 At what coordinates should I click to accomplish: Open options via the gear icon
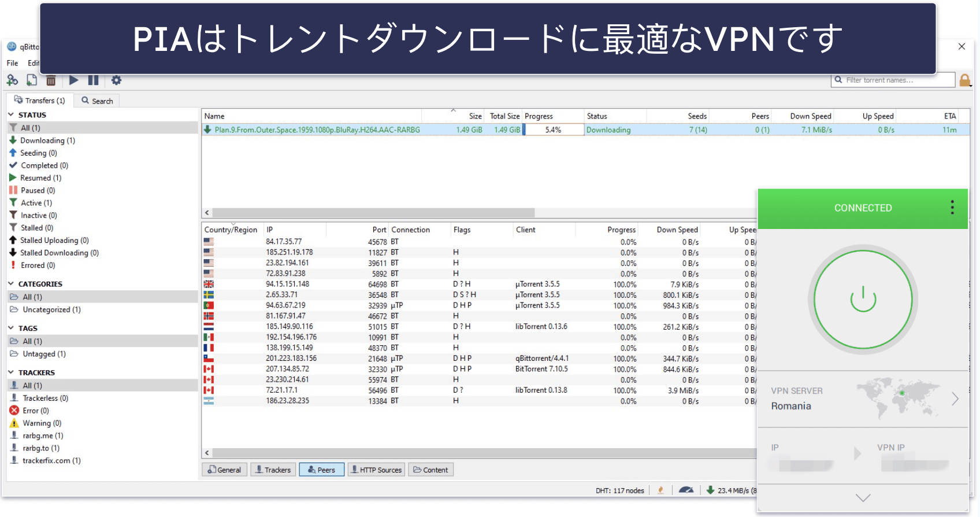point(116,80)
